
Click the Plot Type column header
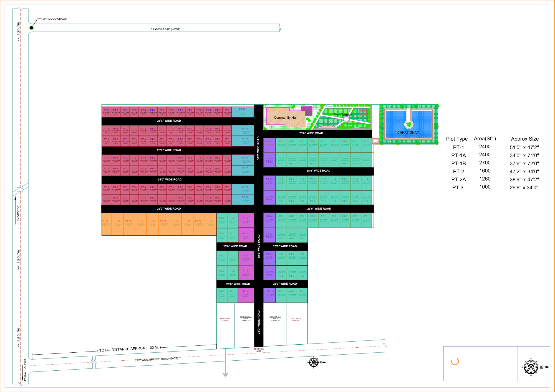coord(457,139)
